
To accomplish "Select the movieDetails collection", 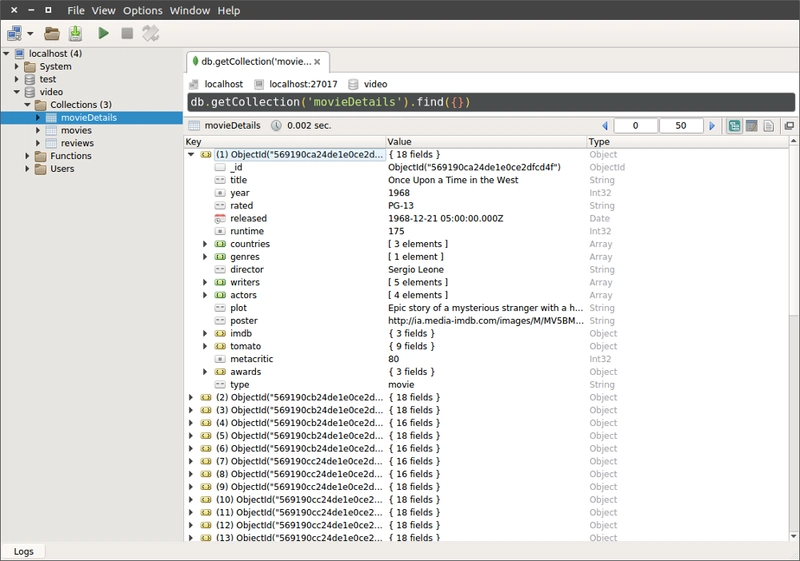I will (x=89, y=117).
